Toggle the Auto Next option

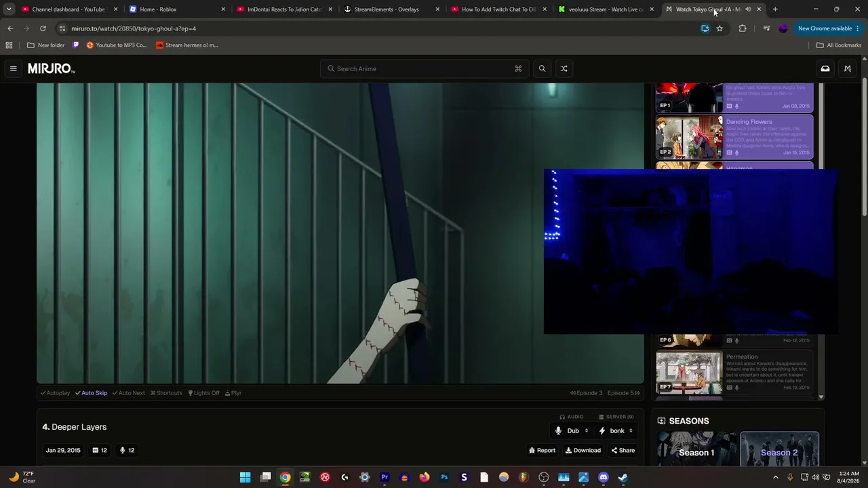tap(128, 393)
